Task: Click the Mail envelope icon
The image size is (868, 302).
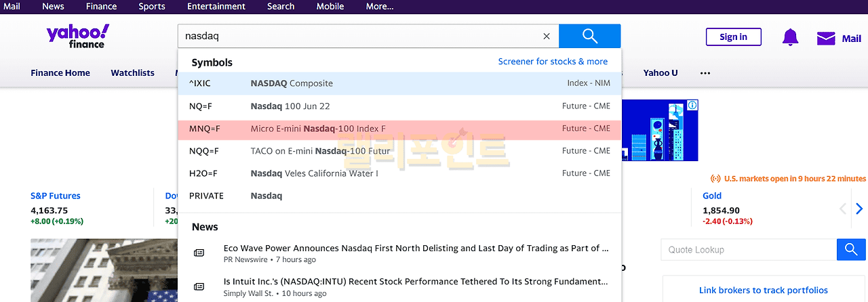Action: coord(826,39)
